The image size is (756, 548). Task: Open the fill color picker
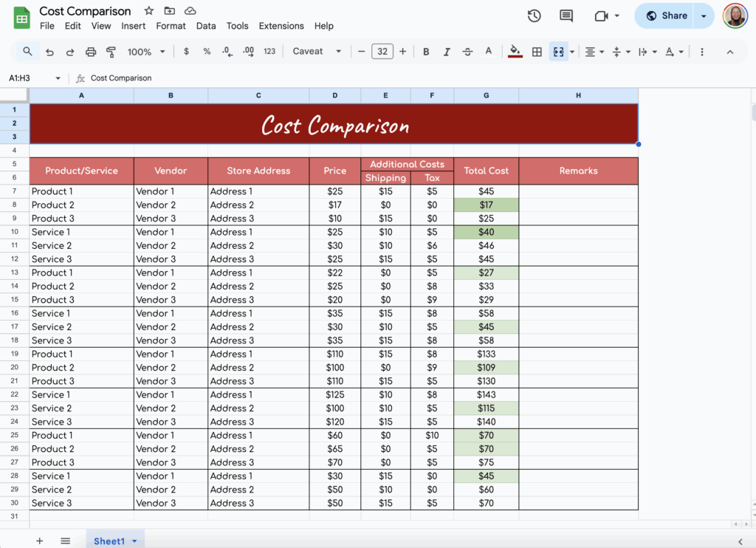515,52
